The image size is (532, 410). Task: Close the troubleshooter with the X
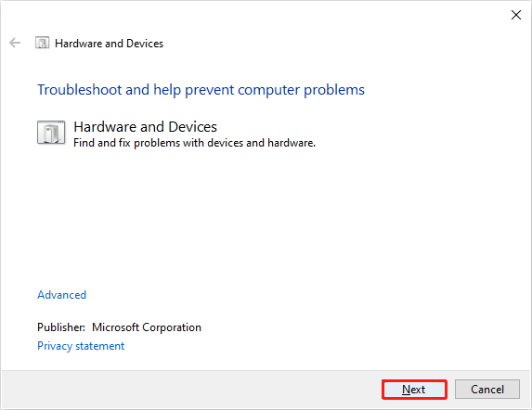point(516,15)
